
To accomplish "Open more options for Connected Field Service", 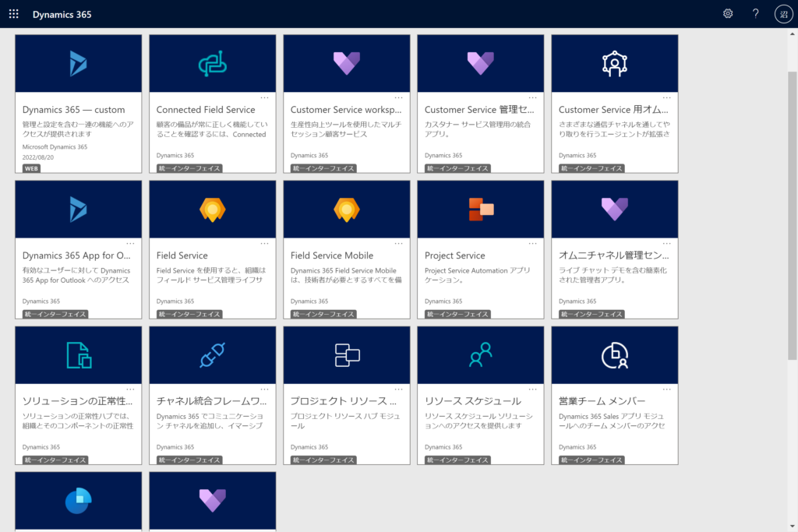I will [x=265, y=97].
